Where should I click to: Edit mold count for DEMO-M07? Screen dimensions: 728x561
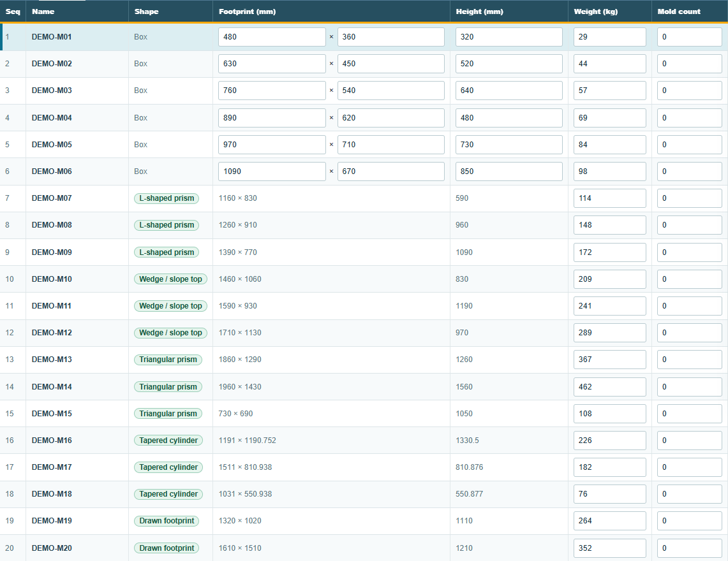pos(690,198)
